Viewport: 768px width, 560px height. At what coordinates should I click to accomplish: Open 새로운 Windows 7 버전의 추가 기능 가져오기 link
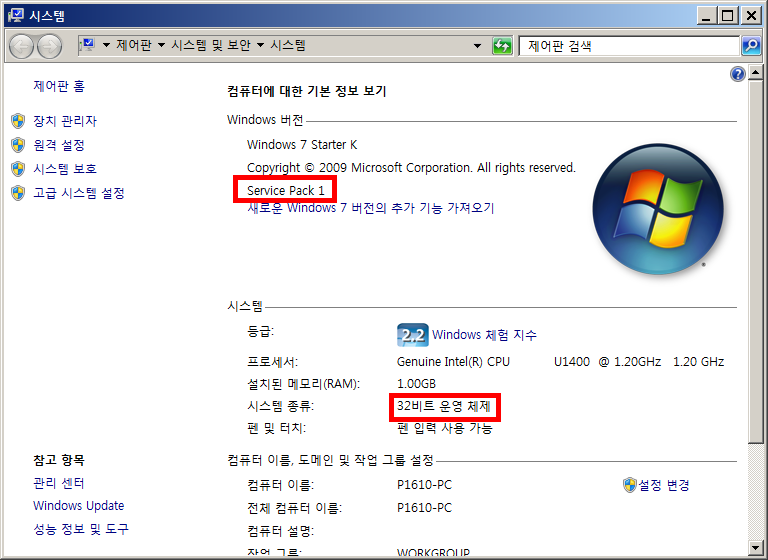coord(371,208)
